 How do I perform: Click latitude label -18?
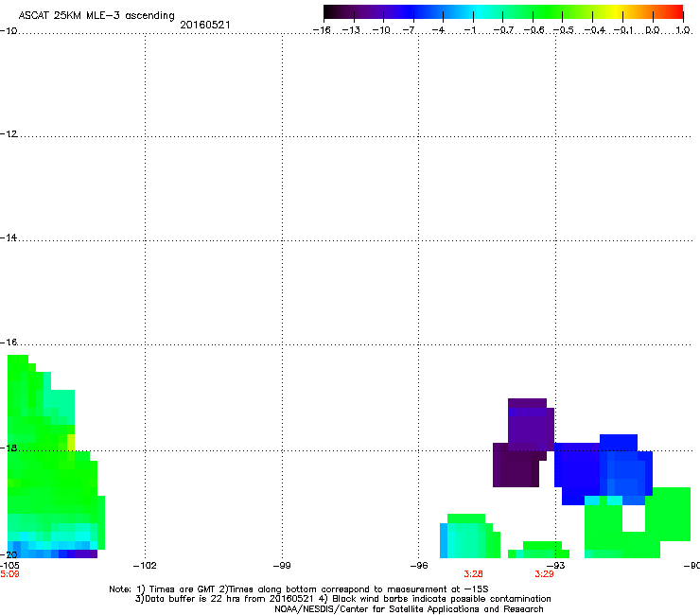pyautogui.click(x=9, y=448)
